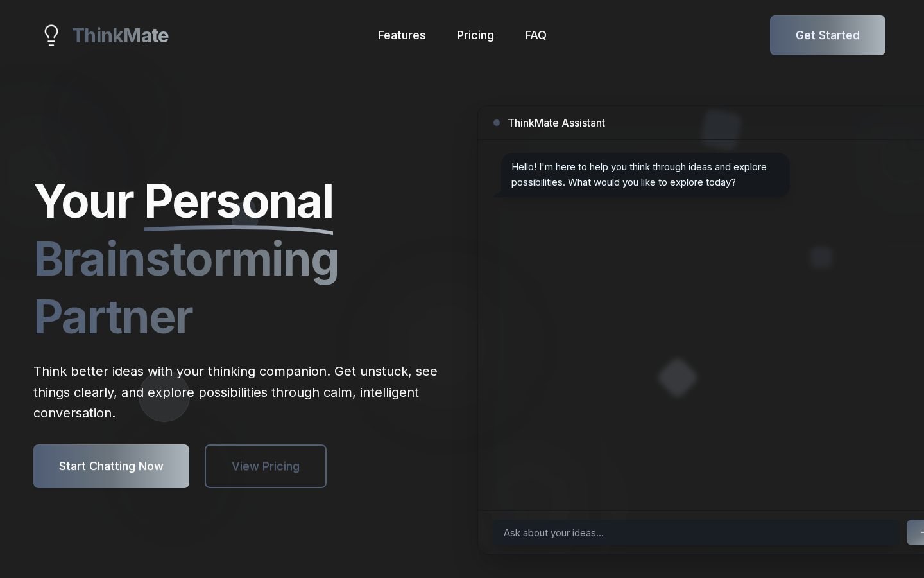This screenshot has width=924, height=578.
Task: Click the Get Started button
Action: tap(828, 35)
